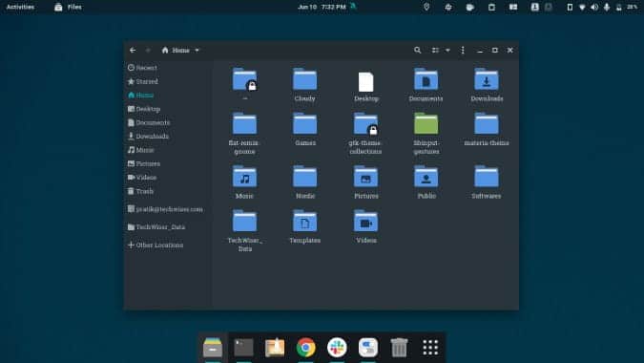
Task: Select the Music folder icon
Action: pyautogui.click(x=245, y=177)
